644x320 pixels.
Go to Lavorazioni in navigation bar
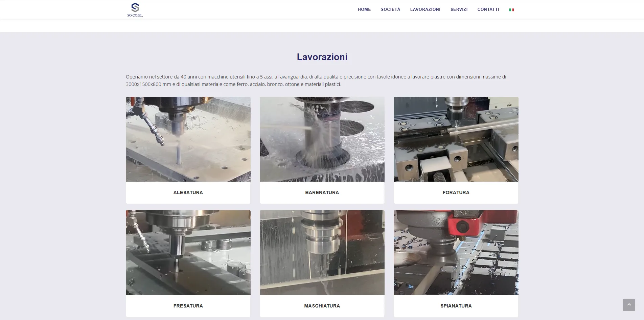(x=425, y=9)
